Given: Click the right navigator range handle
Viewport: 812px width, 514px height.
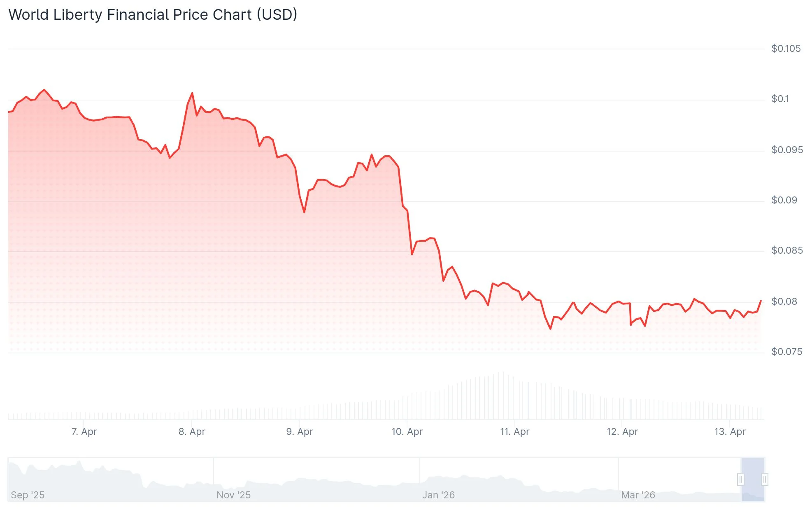Looking at the screenshot, I should click(x=765, y=479).
